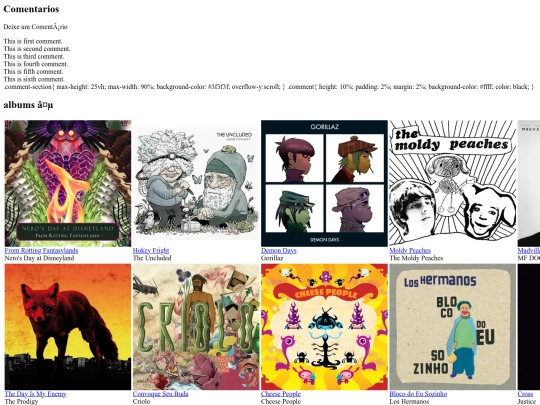Click the Nero's Day at Disneyland album cover
Viewport: 540px width, 405px height.
pyautogui.click(x=68, y=183)
